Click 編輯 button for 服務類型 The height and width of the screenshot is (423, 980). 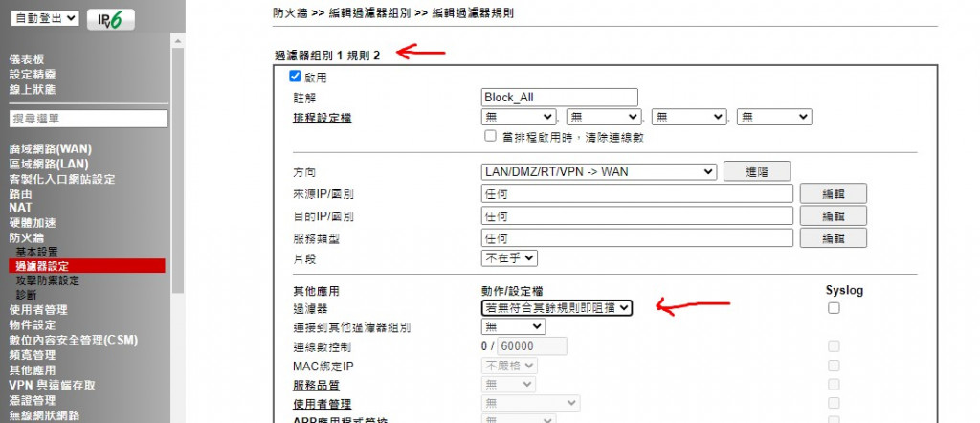[x=834, y=238]
